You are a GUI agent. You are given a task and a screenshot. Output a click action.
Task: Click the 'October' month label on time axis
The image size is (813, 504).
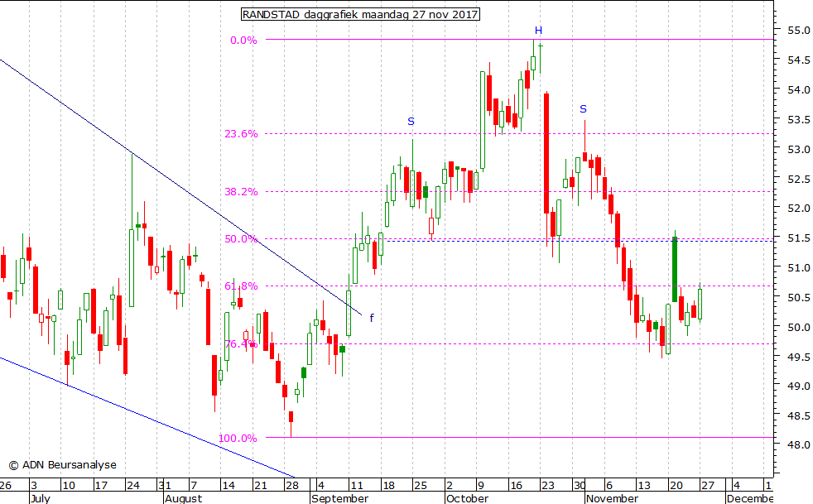[467, 498]
